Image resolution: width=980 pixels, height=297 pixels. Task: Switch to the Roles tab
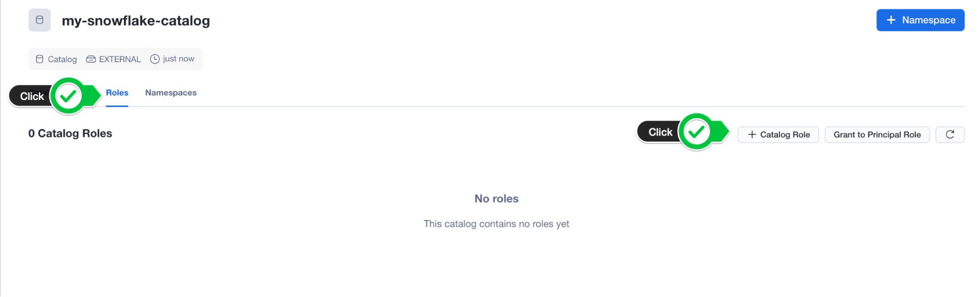[117, 93]
